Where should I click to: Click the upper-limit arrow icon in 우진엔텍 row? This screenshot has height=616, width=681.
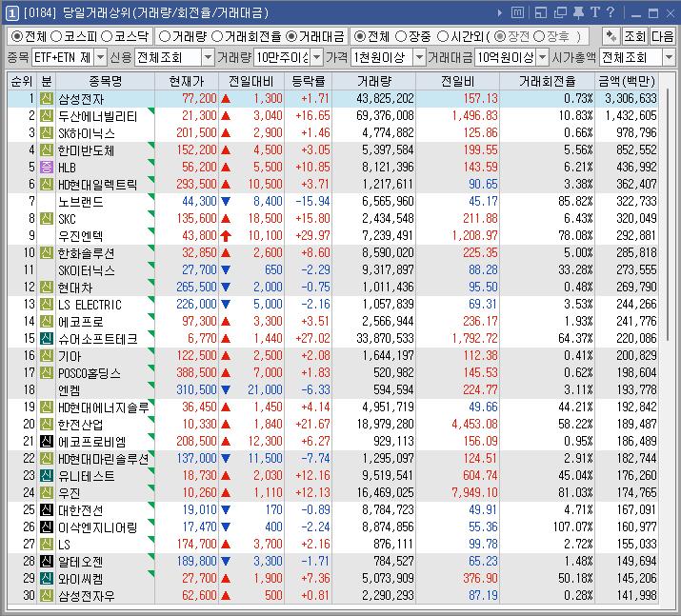click(226, 236)
